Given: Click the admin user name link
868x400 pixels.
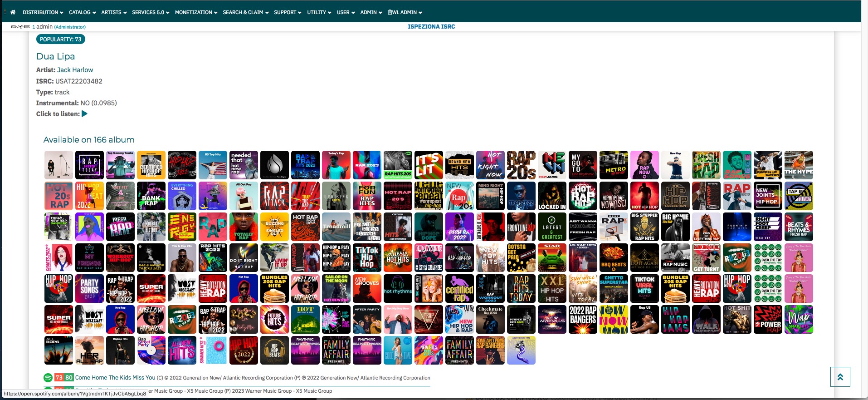Looking at the screenshot, I should click(x=44, y=27).
